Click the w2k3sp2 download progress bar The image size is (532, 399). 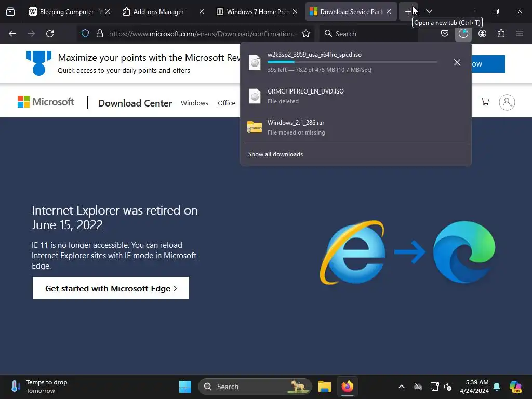352,62
